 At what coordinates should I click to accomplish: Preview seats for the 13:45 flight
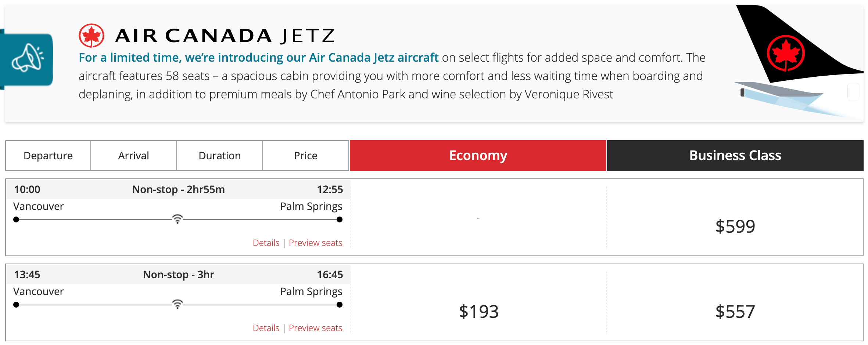(x=315, y=328)
